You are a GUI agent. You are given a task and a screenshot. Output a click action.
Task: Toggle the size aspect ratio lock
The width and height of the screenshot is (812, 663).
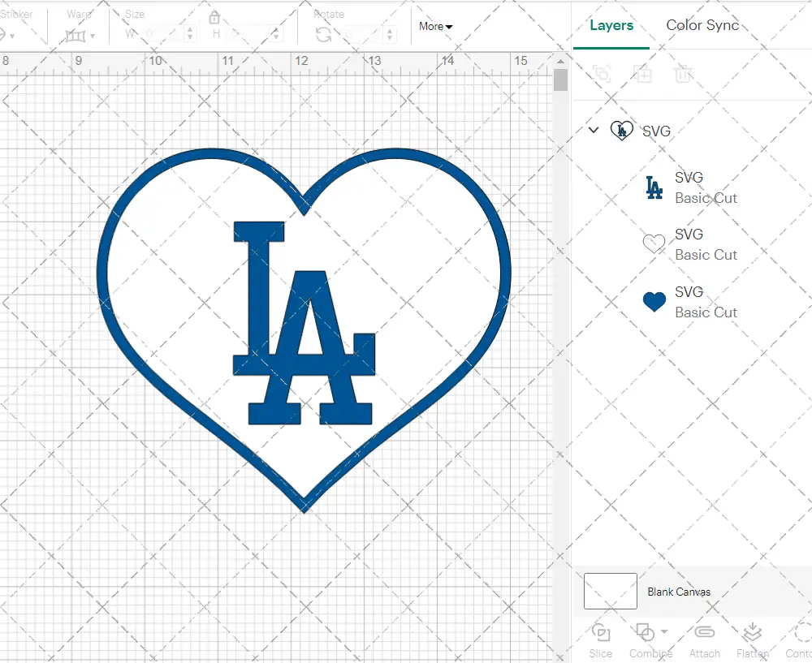coord(214,19)
